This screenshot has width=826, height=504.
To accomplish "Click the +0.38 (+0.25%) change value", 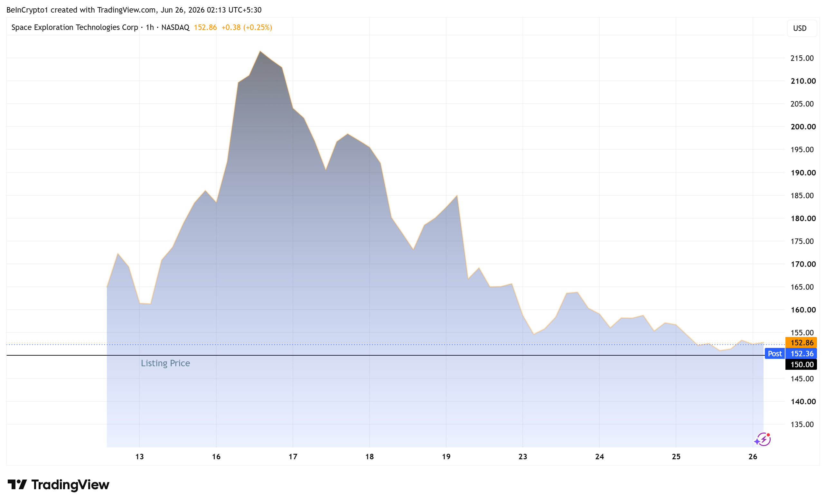I will [247, 27].
